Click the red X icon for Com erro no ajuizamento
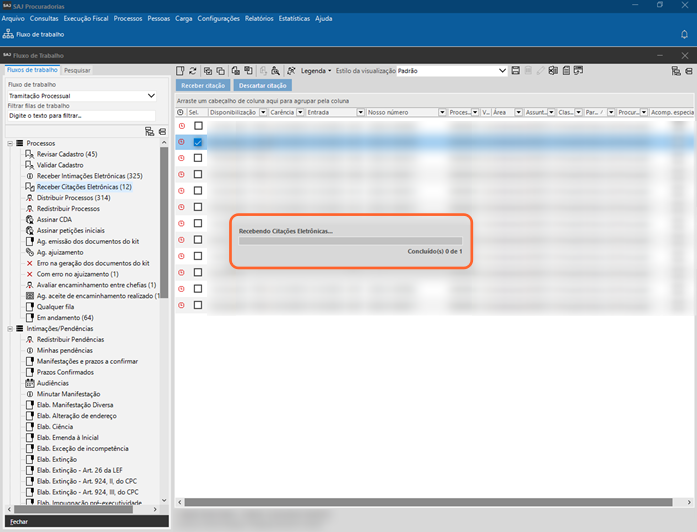Viewport: 697px width, 532px height. click(x=29, y=274)
